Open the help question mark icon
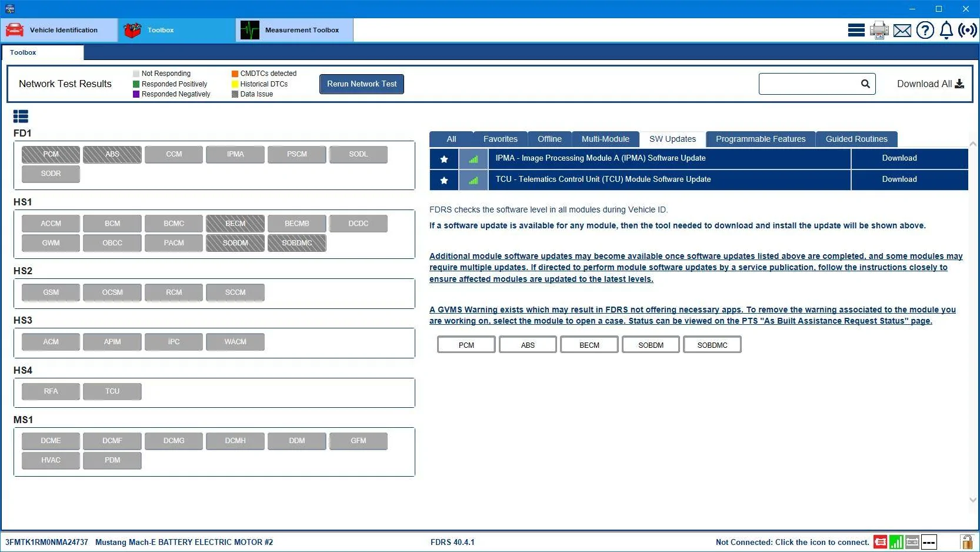This screenshot has width=980, height=552. coord(925,30)
